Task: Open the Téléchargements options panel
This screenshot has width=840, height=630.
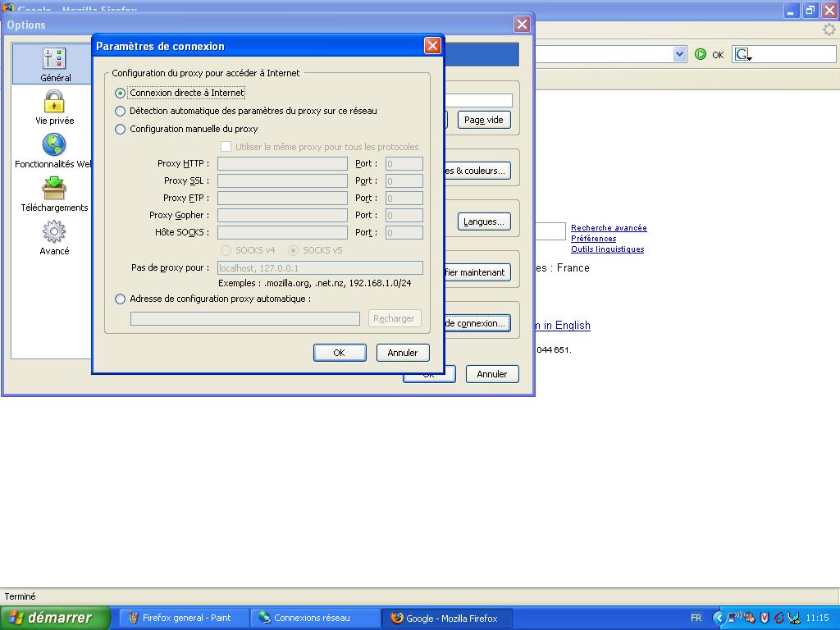Action: (54, 194)
